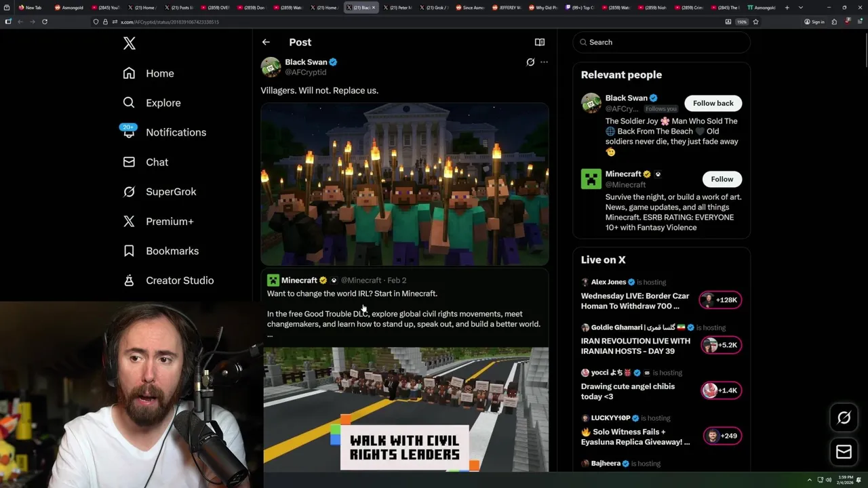Open the Explore page

click(152, 103)
